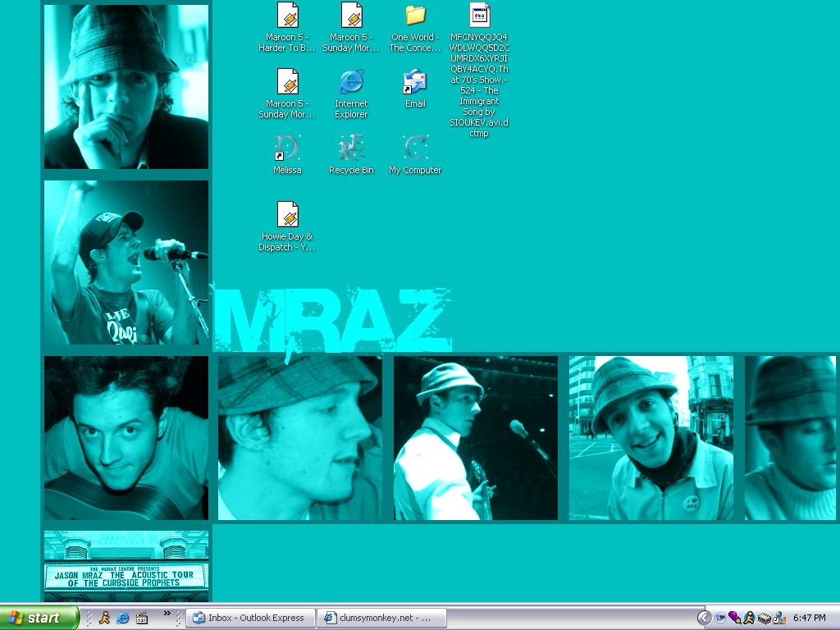Image resolution: width=840 pixels, height=630 pixels.
Task: Select the Melissa desktop shortcut
Action: coord(287,148)
